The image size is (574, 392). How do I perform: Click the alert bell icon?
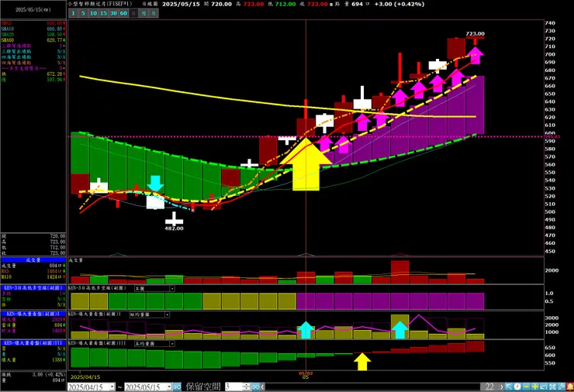[570, 387]
